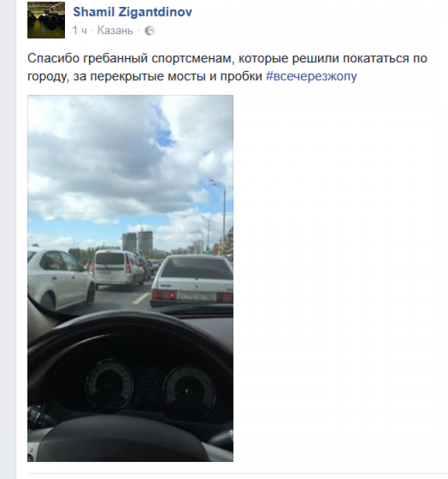448x479 pixels.
Task: Follow the #всечерезжопу hashtag
Action: click(311, 77)
